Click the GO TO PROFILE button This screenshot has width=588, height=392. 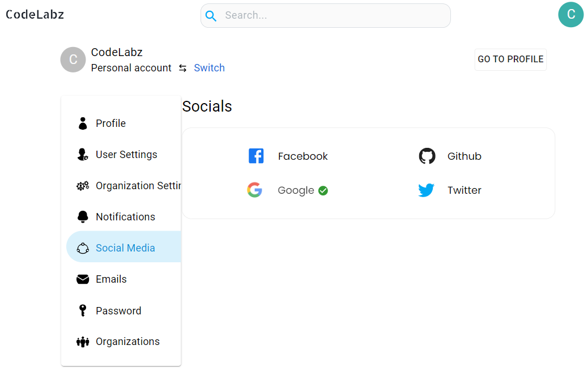coord(510,59)
